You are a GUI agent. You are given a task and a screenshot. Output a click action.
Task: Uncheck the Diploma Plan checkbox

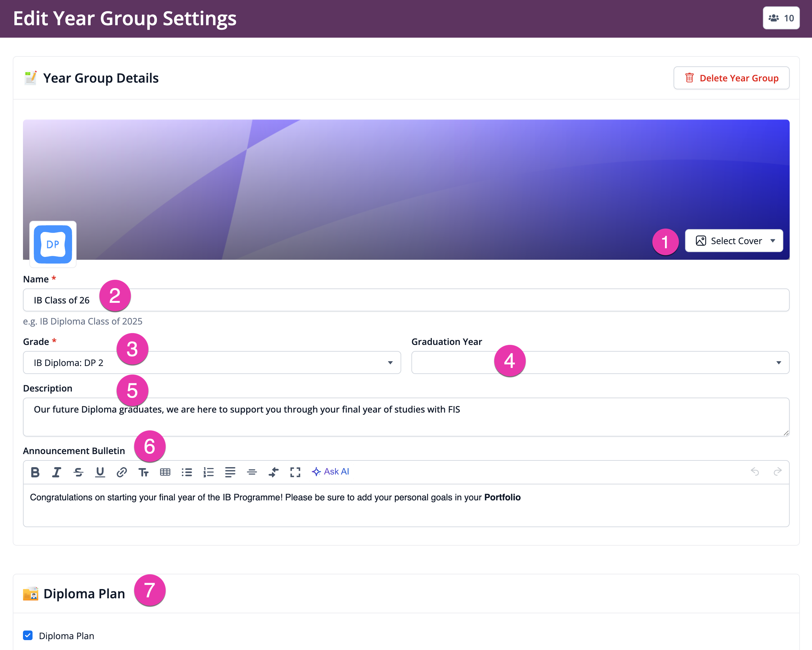[27, 636]
